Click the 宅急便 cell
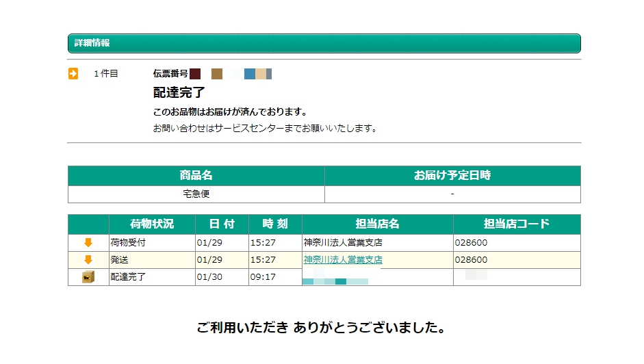This screenshot has width=644, height=364. [196, 194]
